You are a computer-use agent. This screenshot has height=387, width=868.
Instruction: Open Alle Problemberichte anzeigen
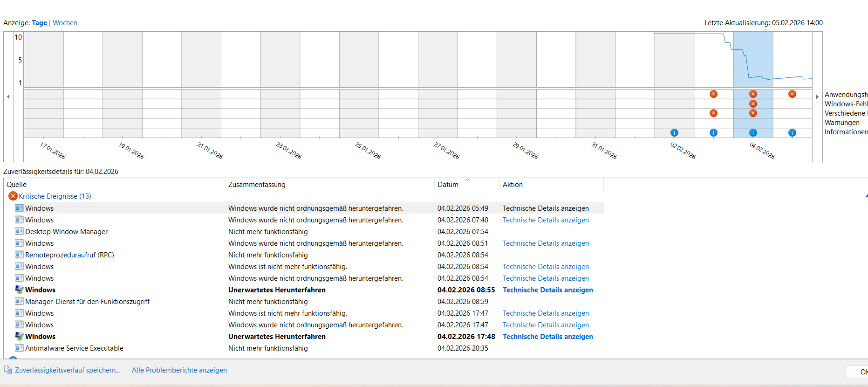[x=179, y=370]
